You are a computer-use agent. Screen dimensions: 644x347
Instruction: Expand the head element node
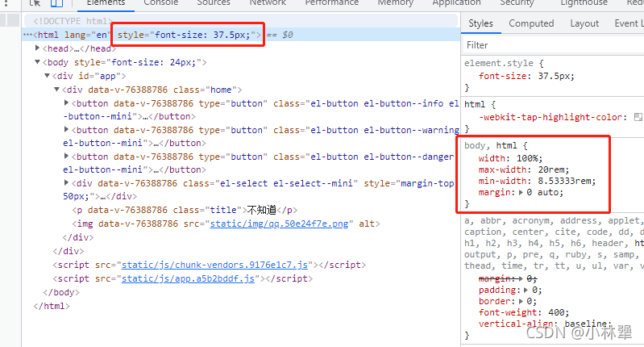(37, 48)
